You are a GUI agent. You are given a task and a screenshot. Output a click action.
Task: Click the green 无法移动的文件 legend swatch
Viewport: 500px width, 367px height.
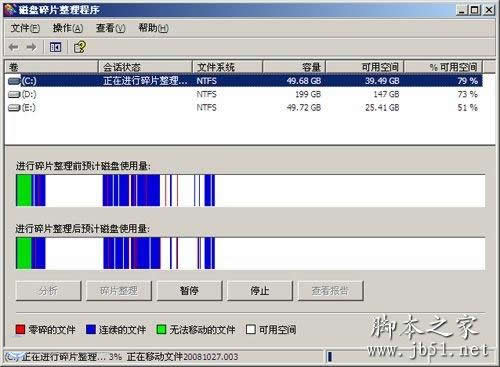point(161,330)
